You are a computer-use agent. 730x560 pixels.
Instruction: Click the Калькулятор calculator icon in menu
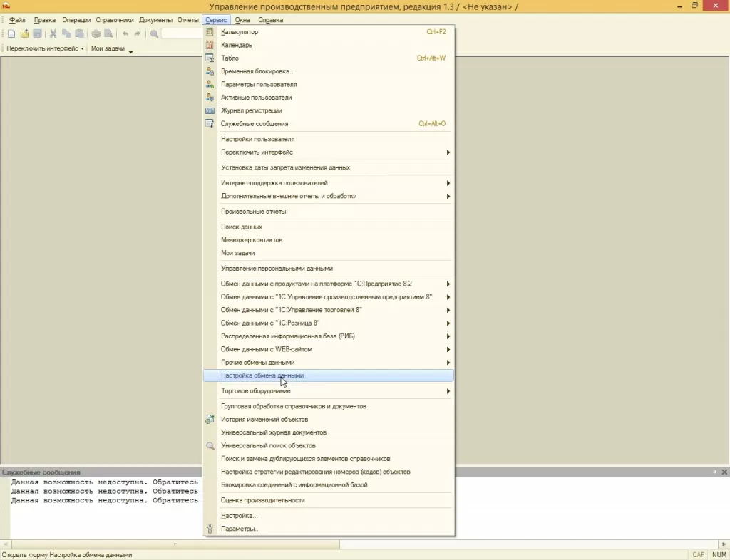(210, 32)
